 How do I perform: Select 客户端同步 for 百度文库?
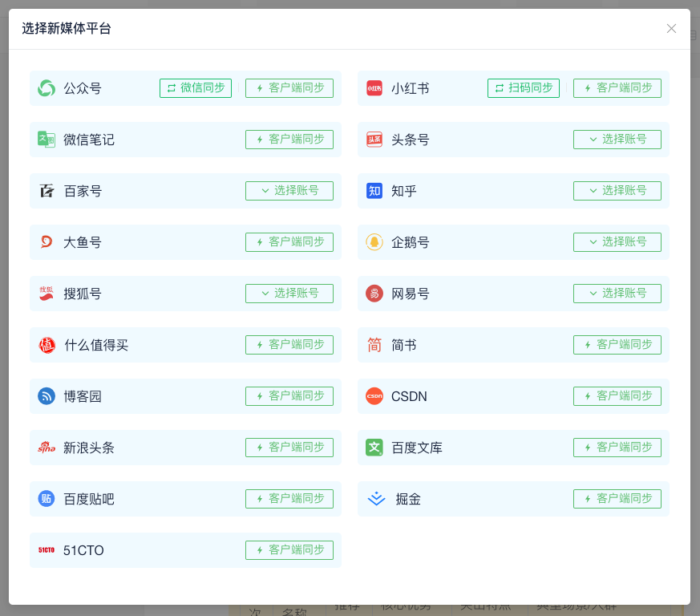617,448
